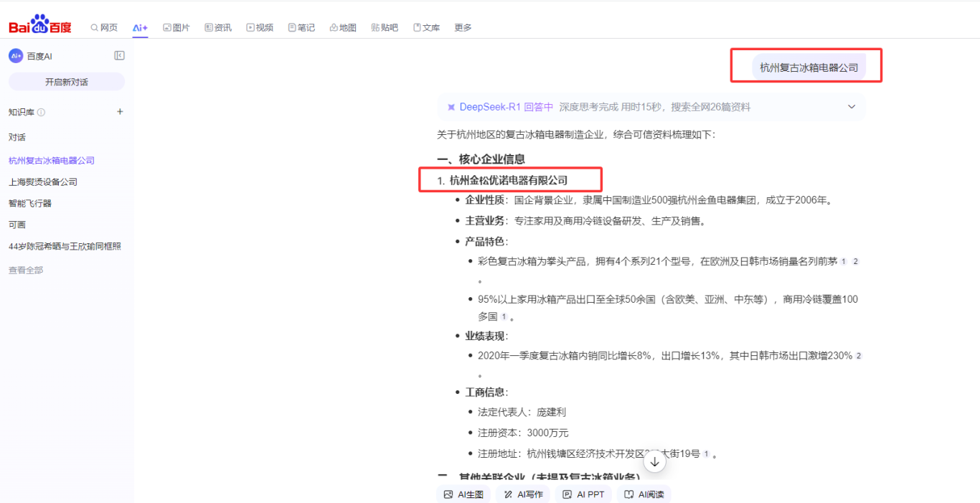Collapse the sidebar with the panel icon
The width and height of the screenshot is (980, 503).
(x=119, y=56)
